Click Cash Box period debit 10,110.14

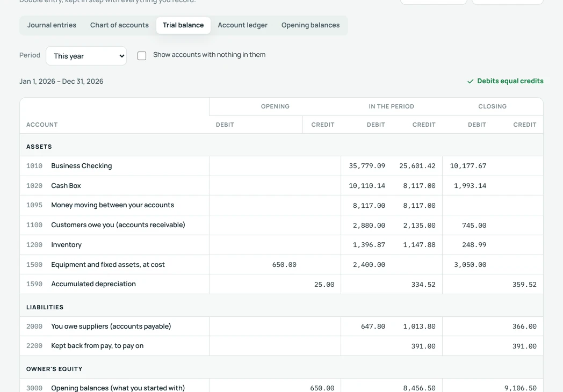(x=367, y=186)
